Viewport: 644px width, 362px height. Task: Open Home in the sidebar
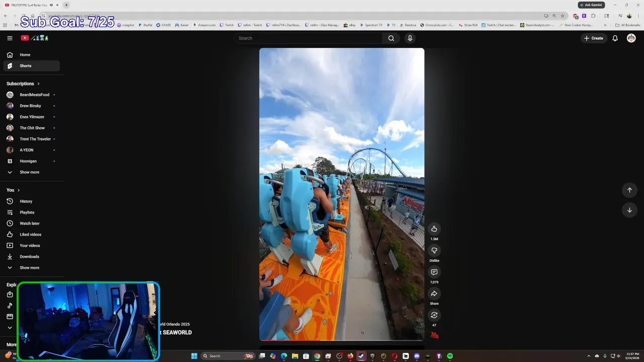pyautogui.click(x=32, y=55)
